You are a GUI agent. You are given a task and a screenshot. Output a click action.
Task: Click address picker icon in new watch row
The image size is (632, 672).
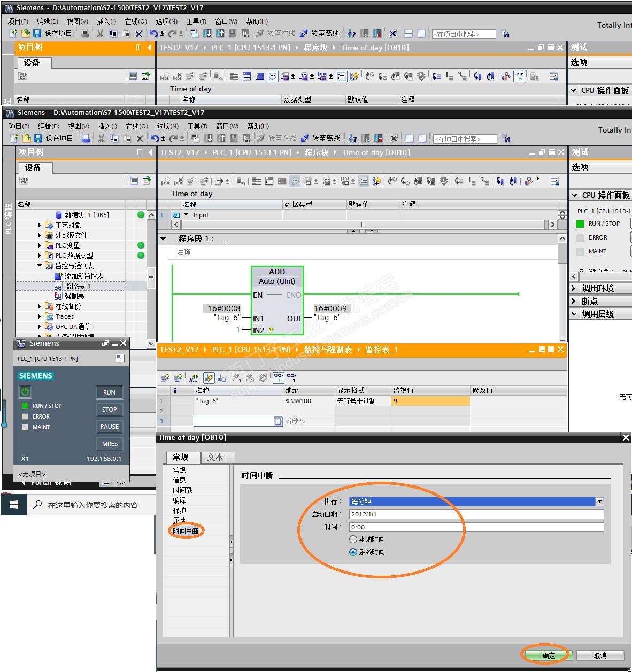pos(278,421)
